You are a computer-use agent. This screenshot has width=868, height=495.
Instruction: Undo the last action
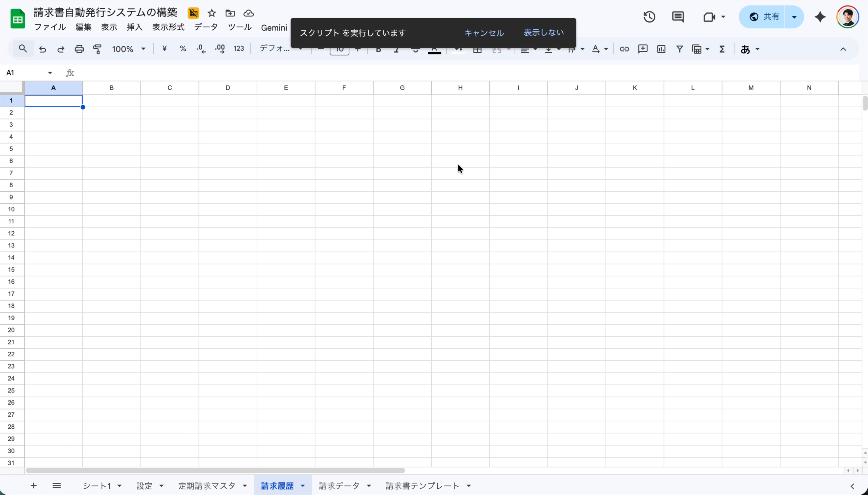[x=42, y=49]
